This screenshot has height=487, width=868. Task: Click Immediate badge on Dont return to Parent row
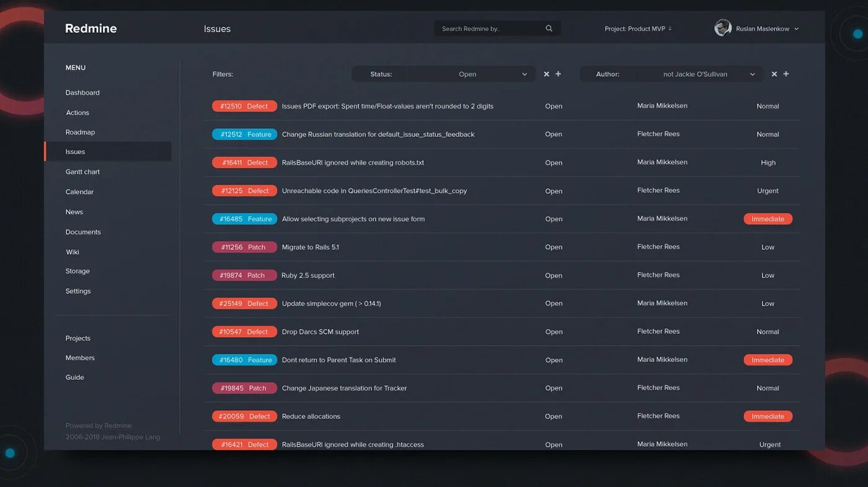point(768,360)
